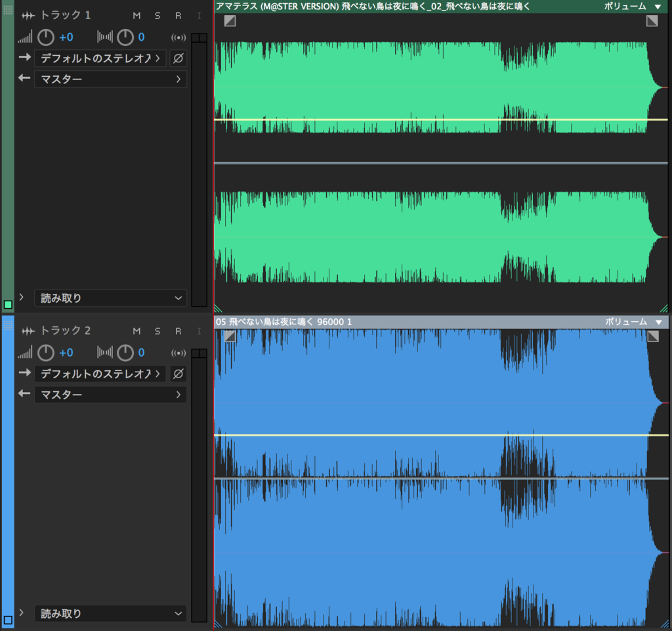Arm Track 2 for recording (R)

tap(178, 332)
